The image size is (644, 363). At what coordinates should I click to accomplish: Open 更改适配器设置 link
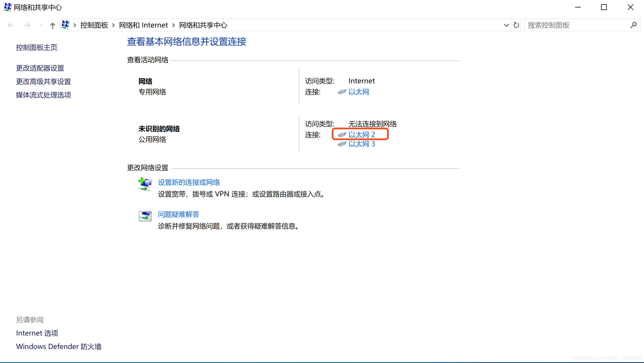(40, 68)
